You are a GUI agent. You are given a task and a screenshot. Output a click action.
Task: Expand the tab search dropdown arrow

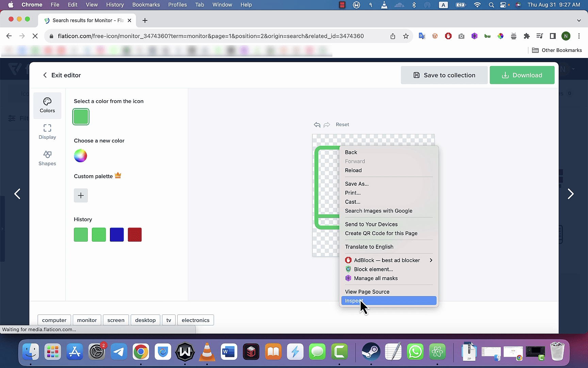tap(579, 20)
